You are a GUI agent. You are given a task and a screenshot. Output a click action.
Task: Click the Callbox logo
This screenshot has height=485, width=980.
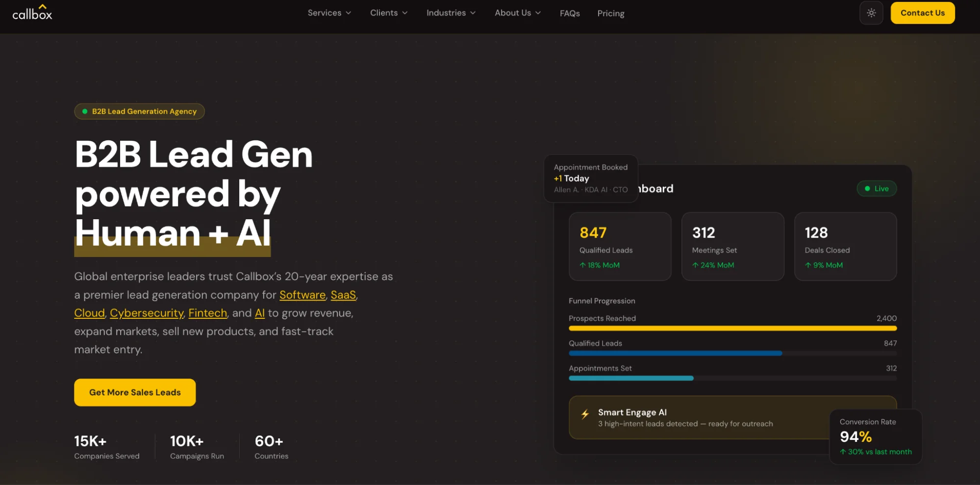[32, 13]
